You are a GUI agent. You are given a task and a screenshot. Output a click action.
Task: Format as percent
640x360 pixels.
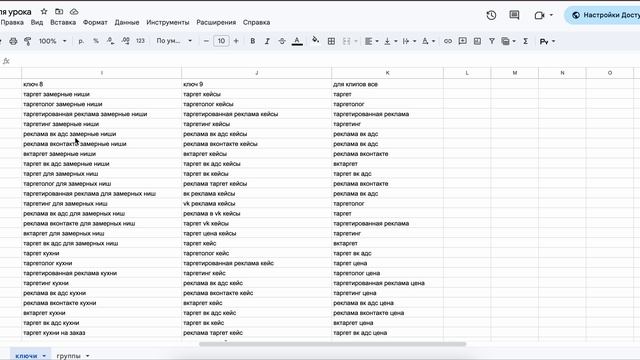click(x=96, y=41)
